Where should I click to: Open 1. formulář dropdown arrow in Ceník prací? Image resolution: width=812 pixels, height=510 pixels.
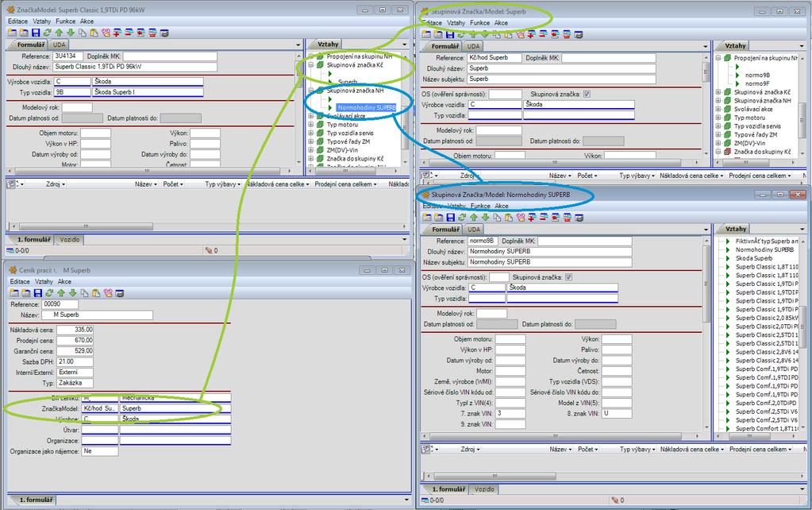(x=406, y=500)
